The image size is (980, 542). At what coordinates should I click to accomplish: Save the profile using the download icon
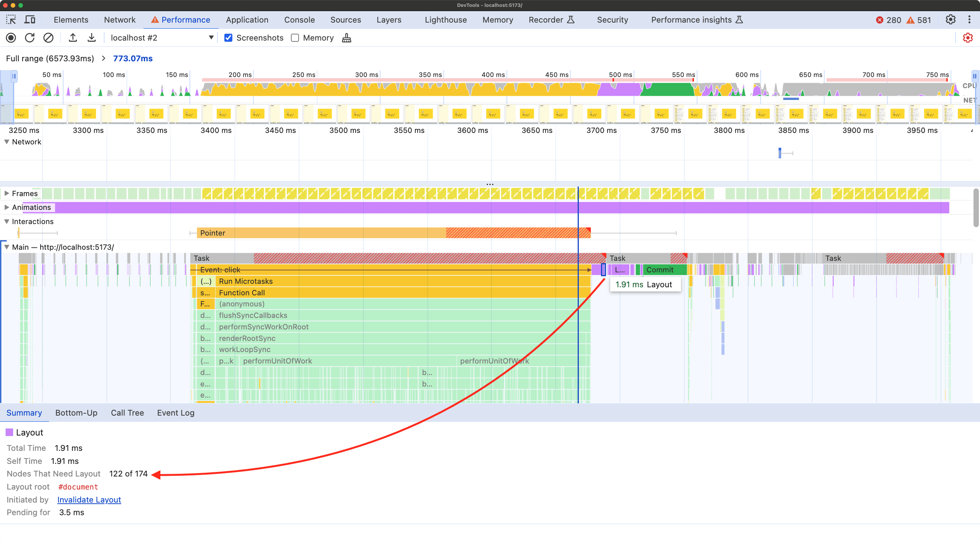91,38
